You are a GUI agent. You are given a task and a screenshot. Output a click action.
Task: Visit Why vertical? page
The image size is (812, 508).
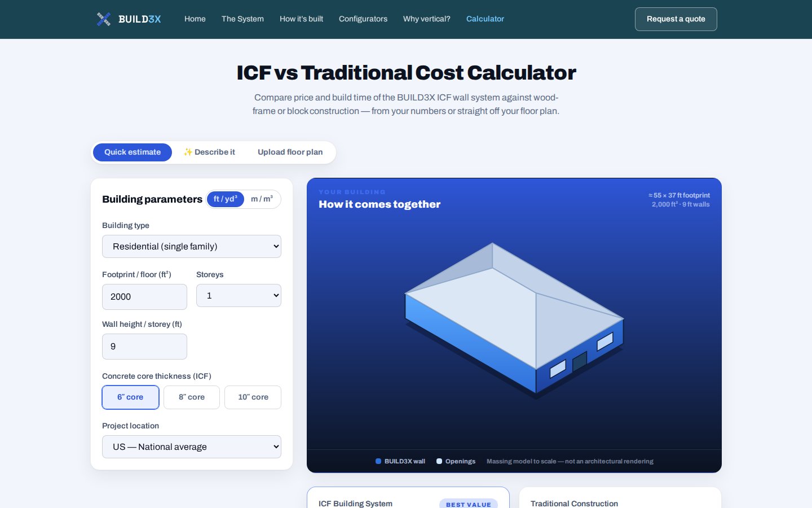tap(427, 19)
